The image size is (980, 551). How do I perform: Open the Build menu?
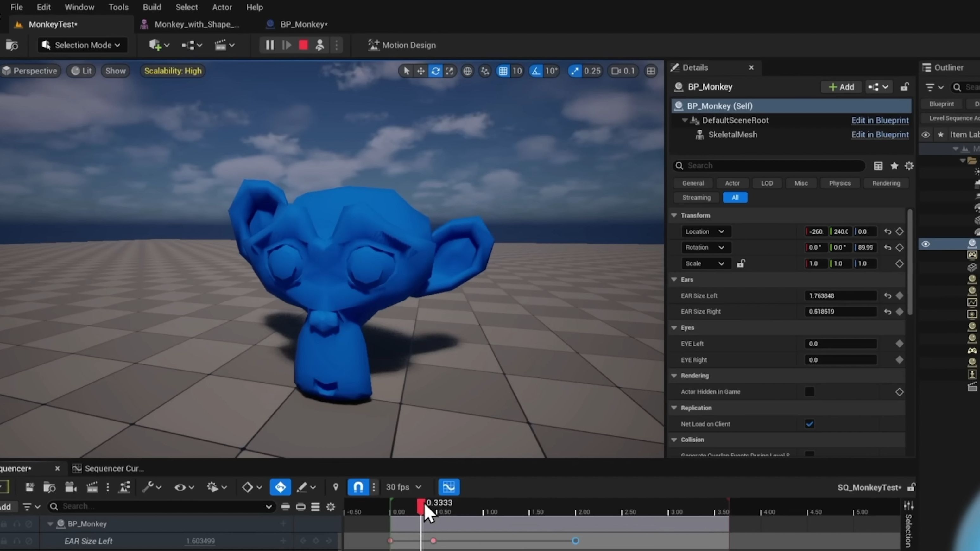pos(152,7)
